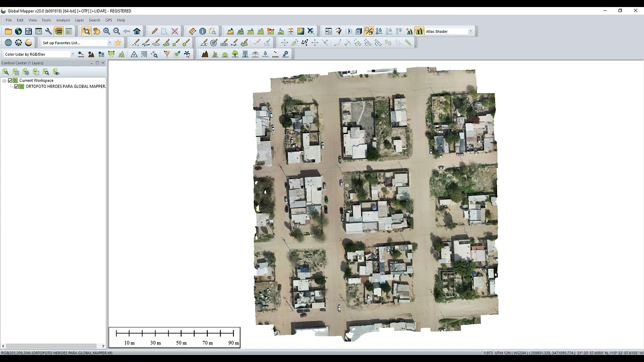Click the remove layer icon in Control Center
644x362 pixels.
[x=26, y=72]
